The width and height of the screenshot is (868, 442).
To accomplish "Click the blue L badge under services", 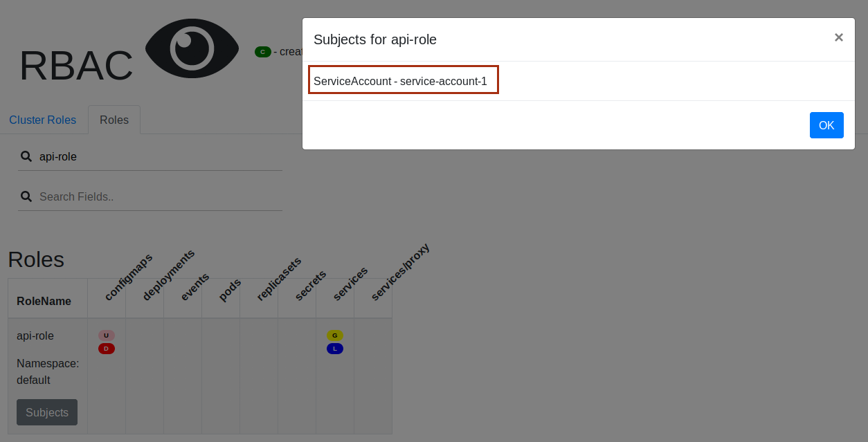I will (x=334, y=349).
